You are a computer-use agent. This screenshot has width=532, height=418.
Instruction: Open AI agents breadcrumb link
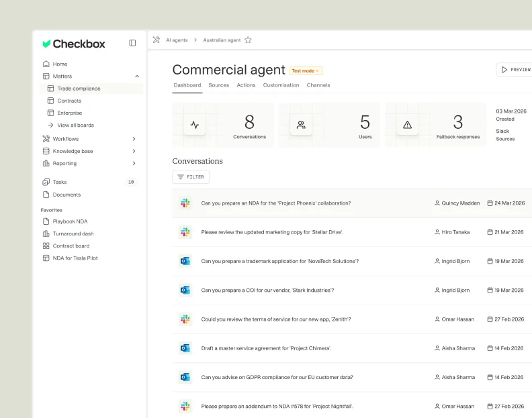[177, 40]
